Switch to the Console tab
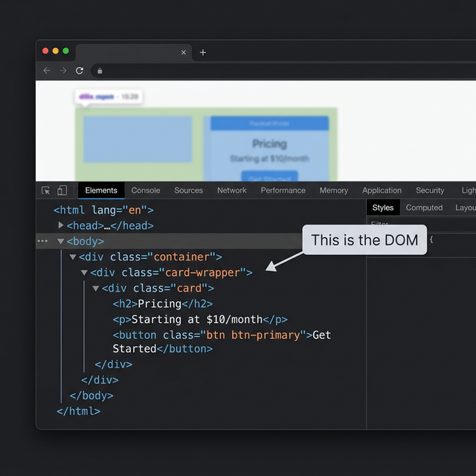476x476 pixels. pos(146,190)
